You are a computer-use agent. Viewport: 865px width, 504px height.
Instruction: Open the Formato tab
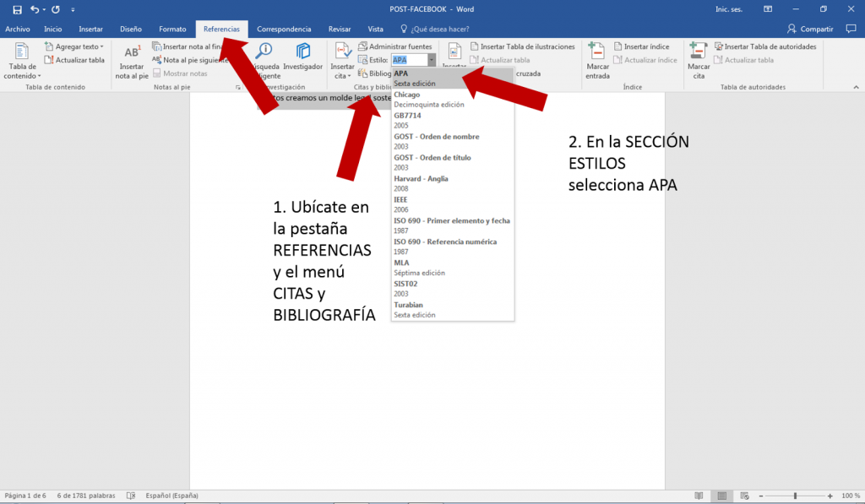[x=172, y=30]
